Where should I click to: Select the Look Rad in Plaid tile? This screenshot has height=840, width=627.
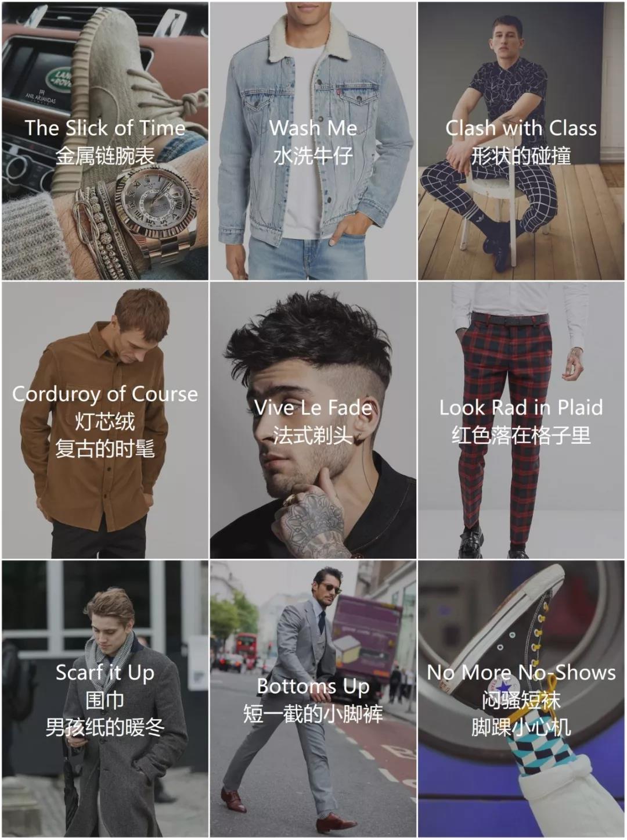521,420
